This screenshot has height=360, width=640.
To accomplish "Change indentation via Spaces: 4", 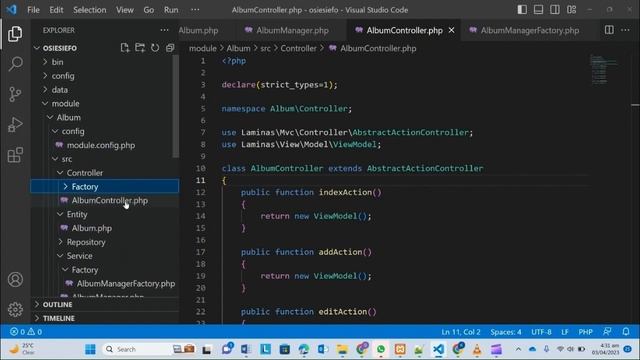I will click(506, 332).
